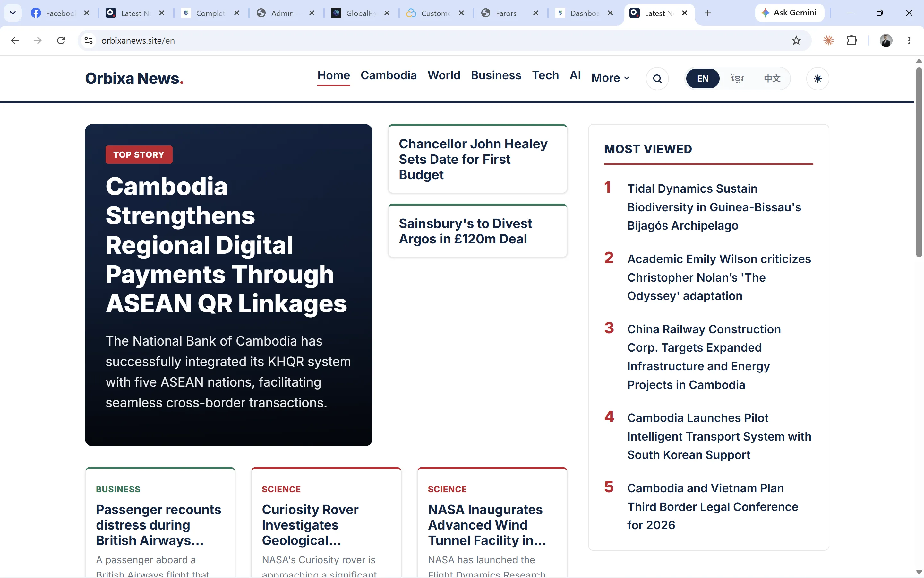Click the Orbixa News logo
The width and height of the screenshot is (924, 578).
coord(134,78)
